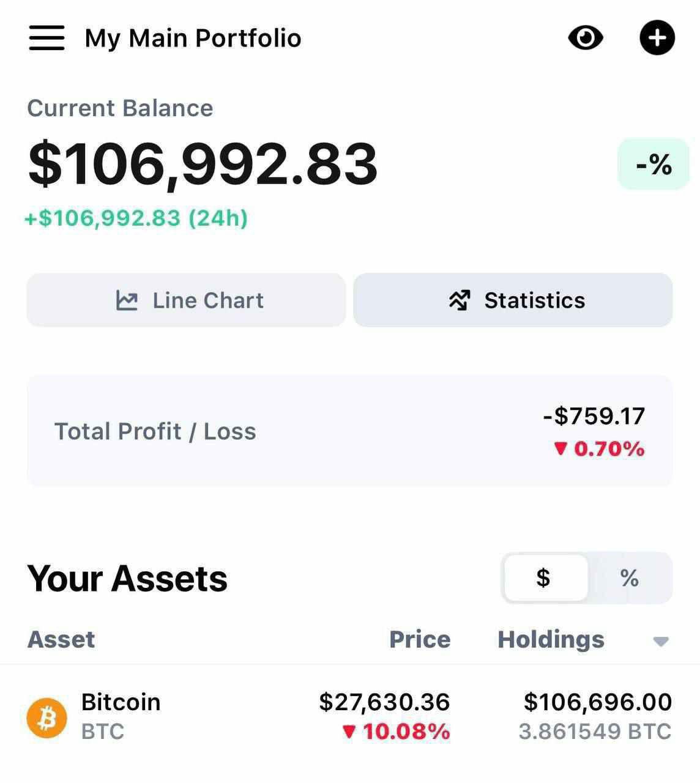Click the line chart icon
The height and width of the screenshot is (783, 700).
[x=127, y=300]
